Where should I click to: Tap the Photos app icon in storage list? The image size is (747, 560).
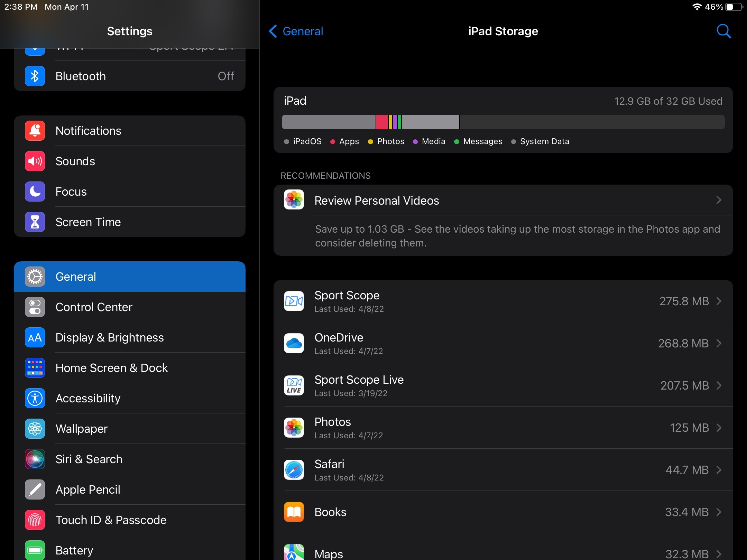coord(294,428)
